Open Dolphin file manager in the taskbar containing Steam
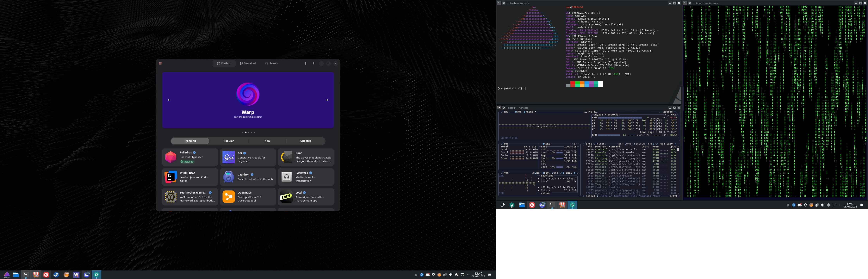Screen dimensions: 868x279 [x=16, y=275]
